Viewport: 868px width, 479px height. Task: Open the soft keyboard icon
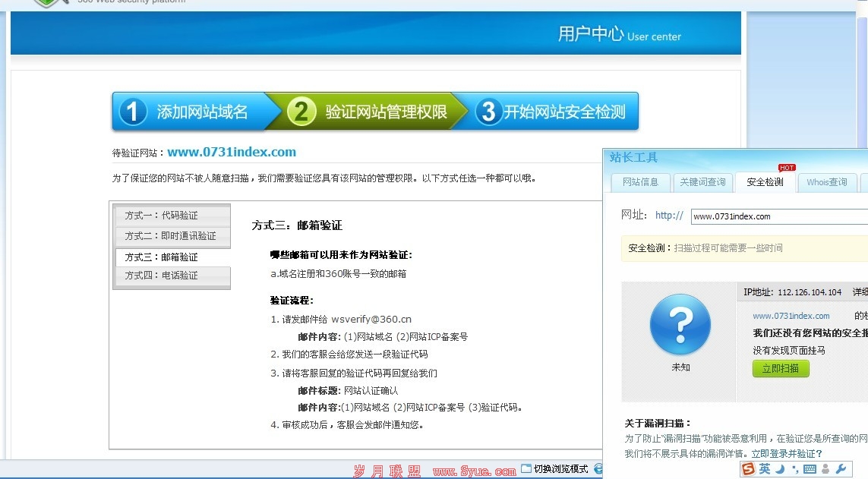pyautogui.click(x=808, y=469)
